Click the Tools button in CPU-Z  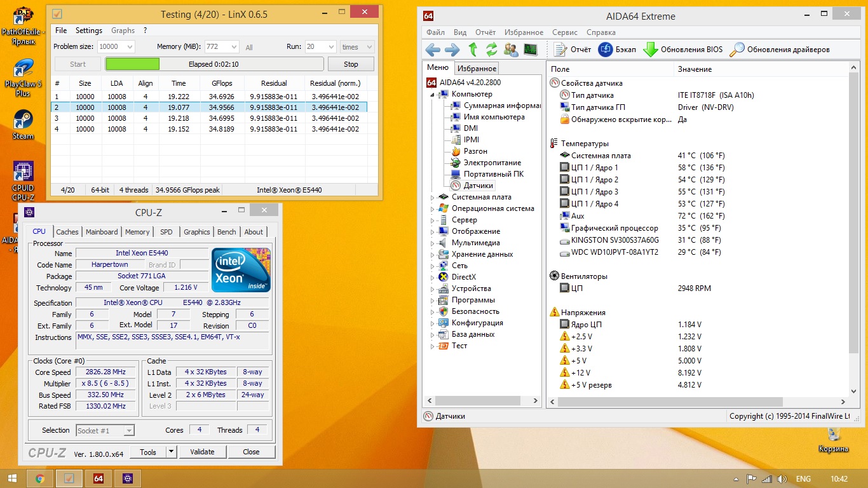point(148,452)
